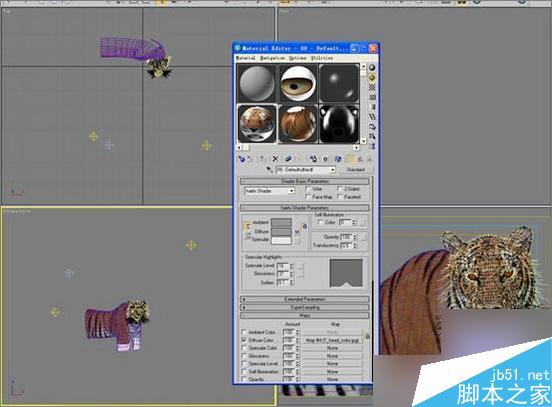Click the Get Material icon

(x=242, y=159)
